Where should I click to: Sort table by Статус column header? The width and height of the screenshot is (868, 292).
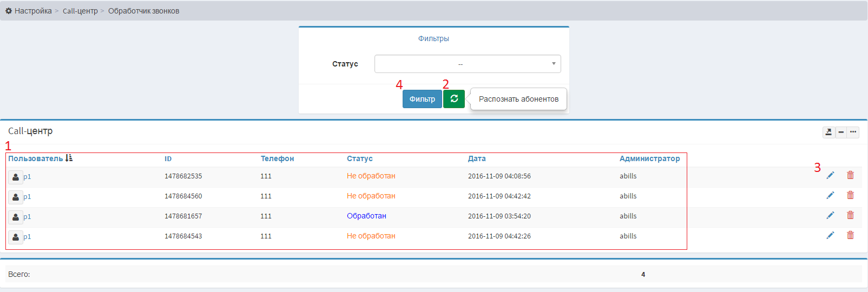tap(359, 158)
